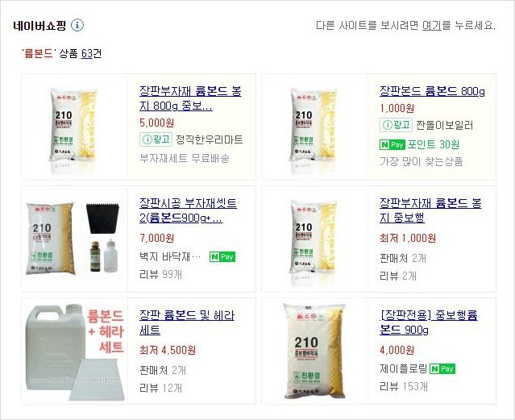Click the 륨본드 + 헤라 세트 jug thumbnail

(x=75, y=351)
